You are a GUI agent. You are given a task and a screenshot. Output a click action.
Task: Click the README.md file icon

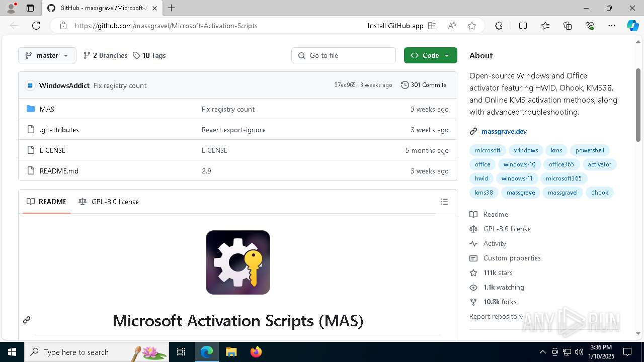(31, 171)
